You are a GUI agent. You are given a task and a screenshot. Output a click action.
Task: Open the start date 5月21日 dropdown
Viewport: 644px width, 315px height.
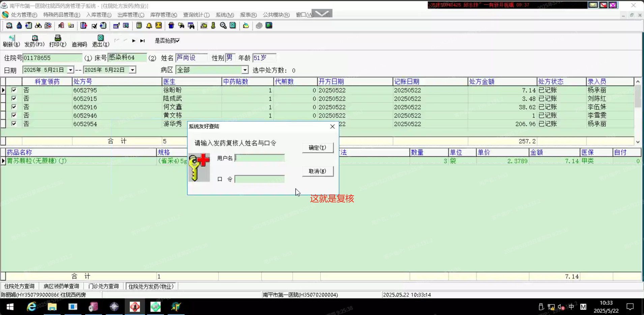point(70,70)
